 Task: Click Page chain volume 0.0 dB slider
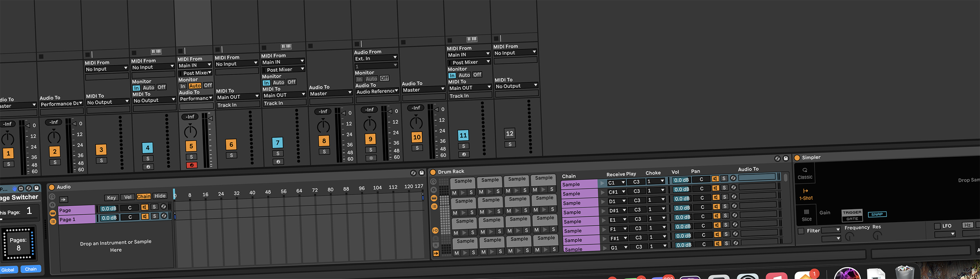point(109,208)
